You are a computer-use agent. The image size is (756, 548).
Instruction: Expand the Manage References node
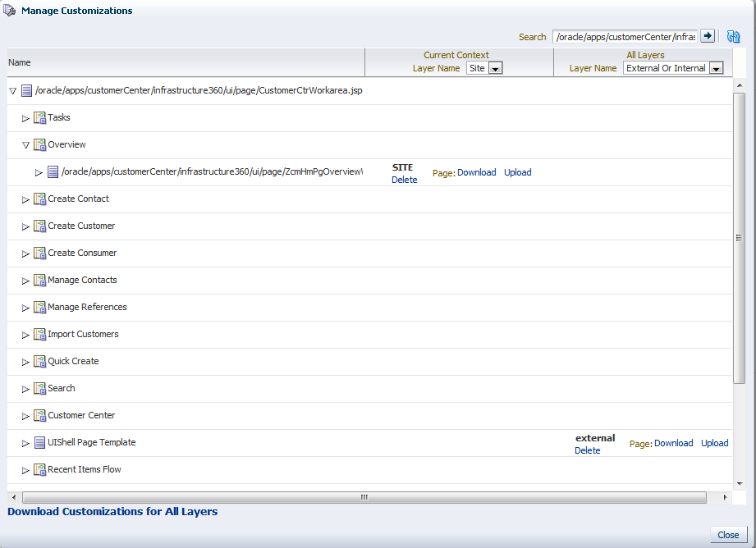coord(25,308)
